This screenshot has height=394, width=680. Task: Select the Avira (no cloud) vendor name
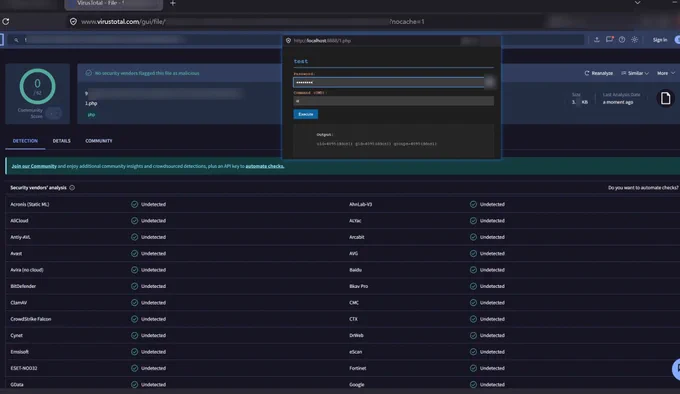pos(27,270)
